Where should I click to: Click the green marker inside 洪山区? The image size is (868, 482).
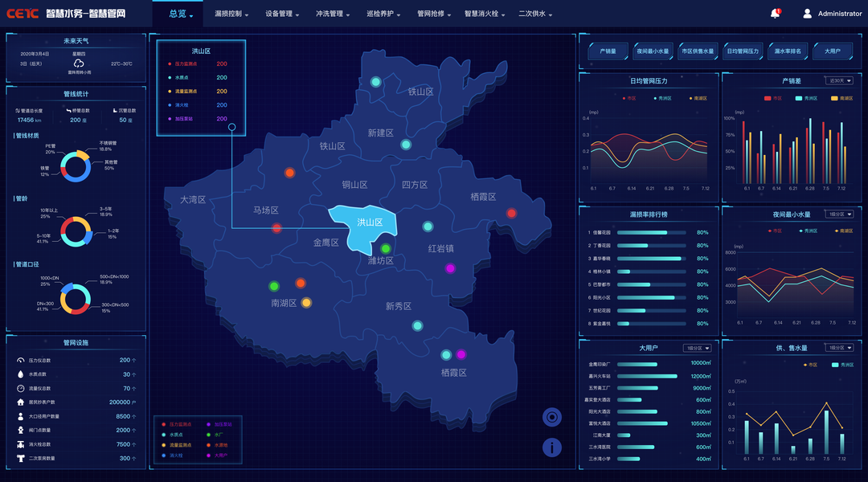click(x=386, y=248)
